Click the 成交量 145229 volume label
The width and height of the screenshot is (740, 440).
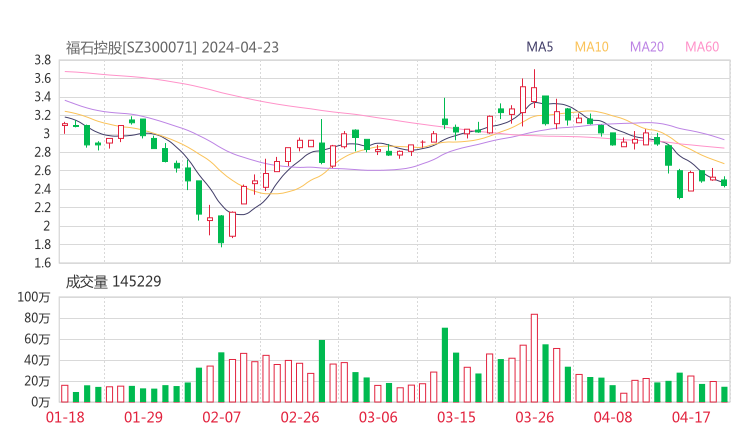(x=113, y=282)
